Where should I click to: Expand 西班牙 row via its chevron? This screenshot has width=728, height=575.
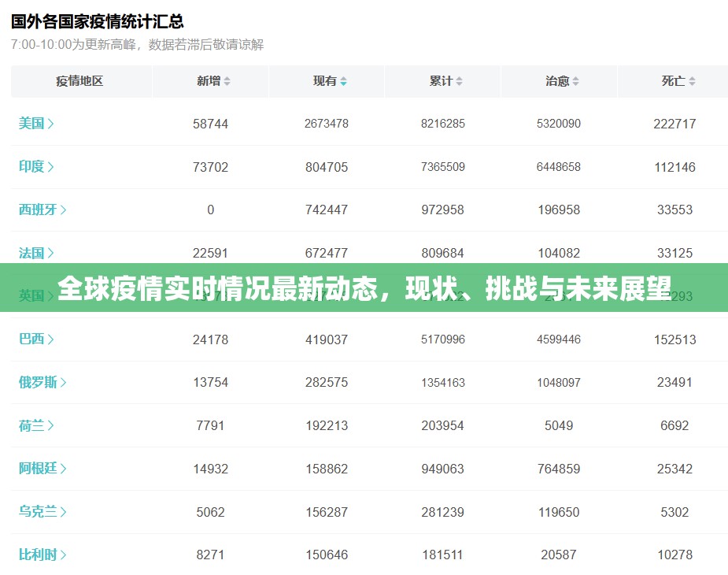(63, 210)
